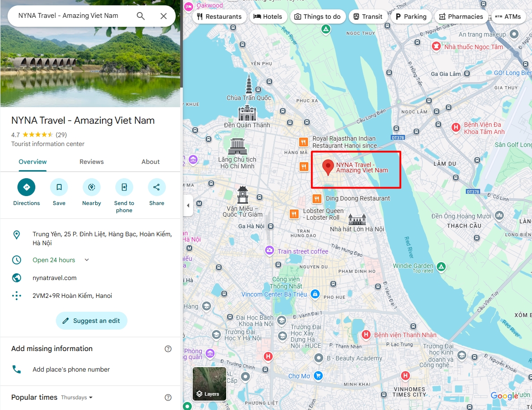
Task: Open the Popular times help icon
Action: 168,397
